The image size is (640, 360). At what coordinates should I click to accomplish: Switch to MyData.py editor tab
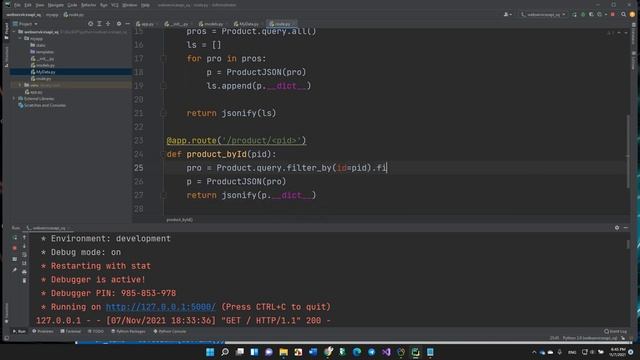(x=247, y=24)
